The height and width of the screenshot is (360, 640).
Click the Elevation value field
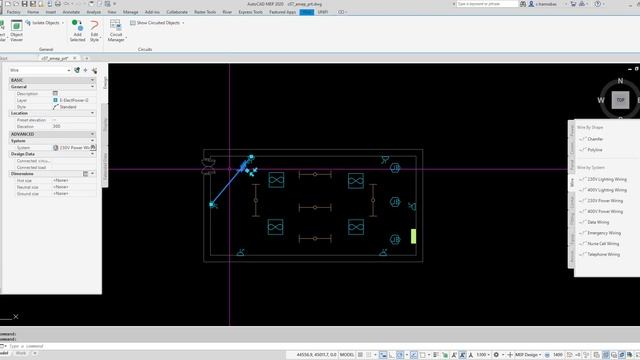(74, 127)
